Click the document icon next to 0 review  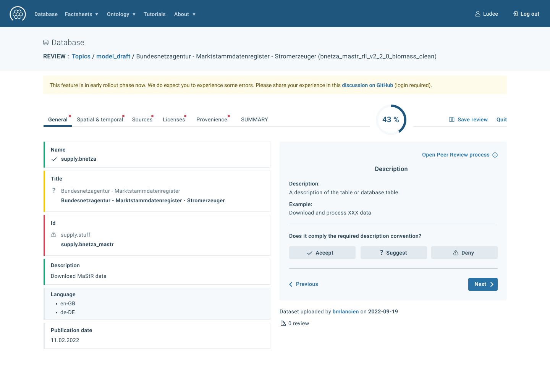(283, 323)
